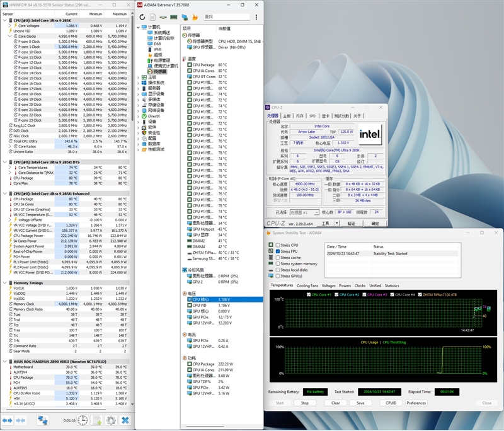Expand the 主板 tree node
Screen dimensions: 504x431
click(139, 77)
